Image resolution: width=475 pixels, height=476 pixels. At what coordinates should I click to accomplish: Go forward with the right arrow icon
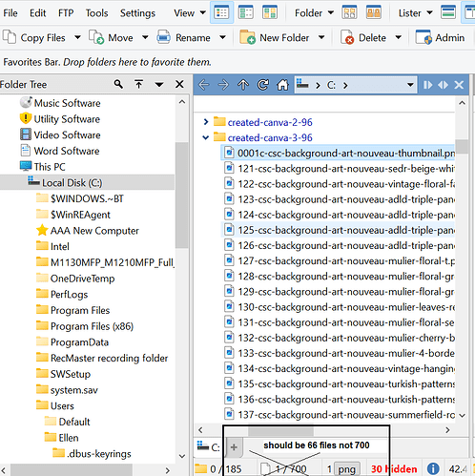[x=223, y=85]
